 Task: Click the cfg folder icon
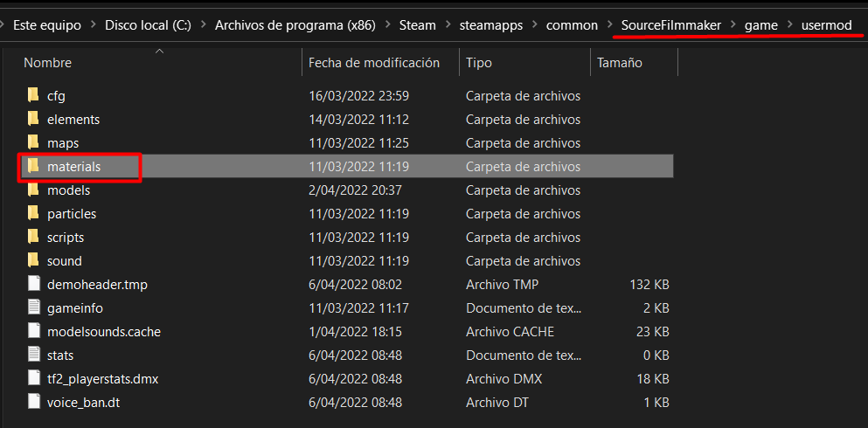(x=33, y=95)
